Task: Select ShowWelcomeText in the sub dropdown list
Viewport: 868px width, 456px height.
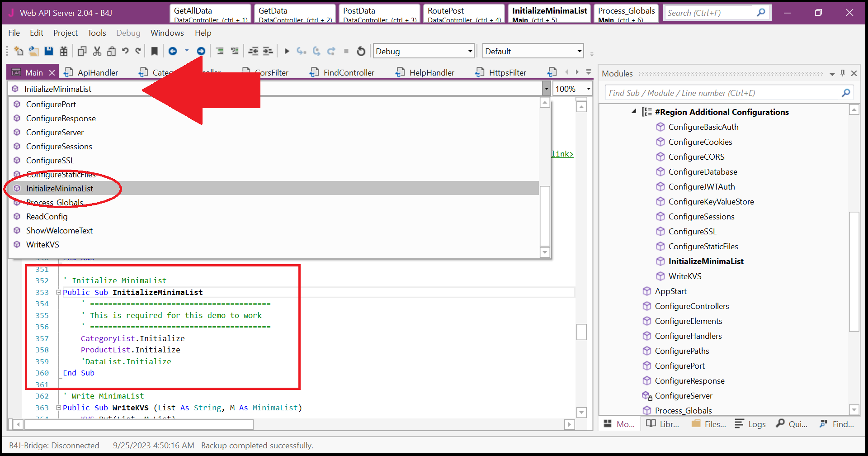Action: [274, 230]
